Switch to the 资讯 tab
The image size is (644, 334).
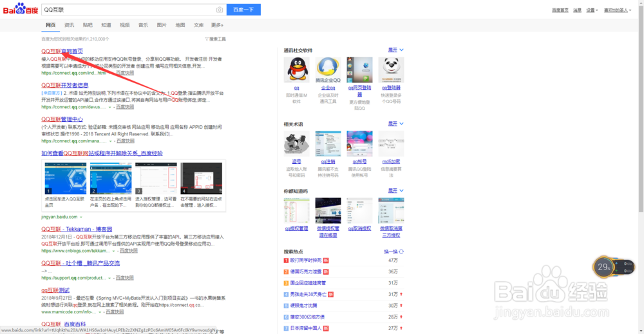tap(69, 25)
